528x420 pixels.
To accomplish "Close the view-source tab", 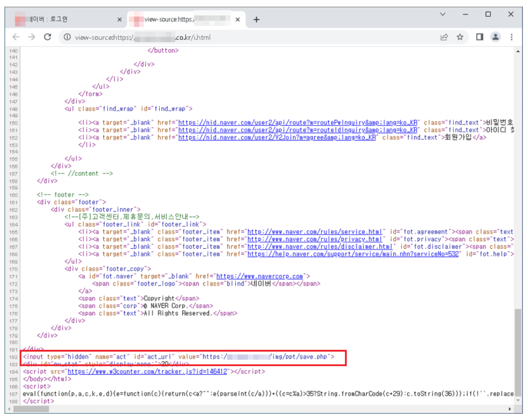I will pos(238,20).
